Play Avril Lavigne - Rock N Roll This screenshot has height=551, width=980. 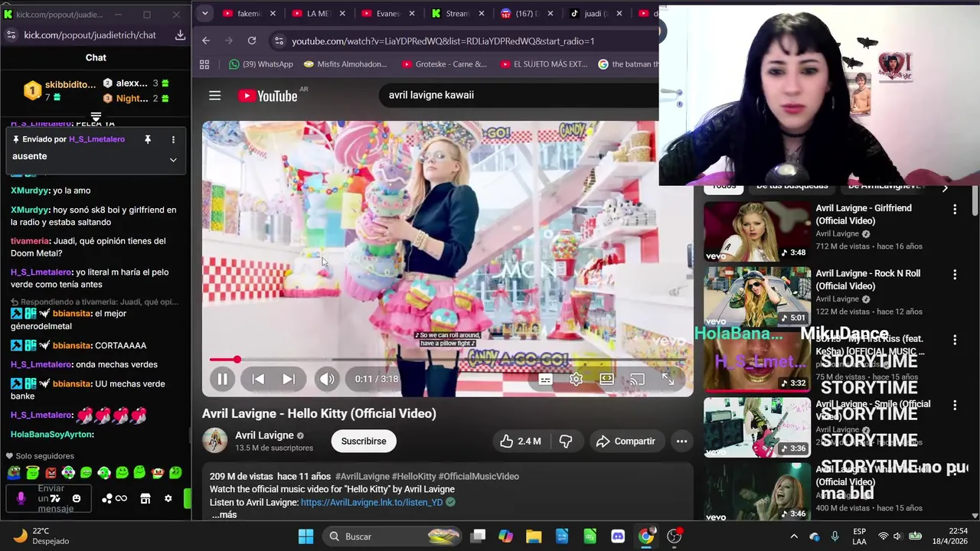coord(756,297)
